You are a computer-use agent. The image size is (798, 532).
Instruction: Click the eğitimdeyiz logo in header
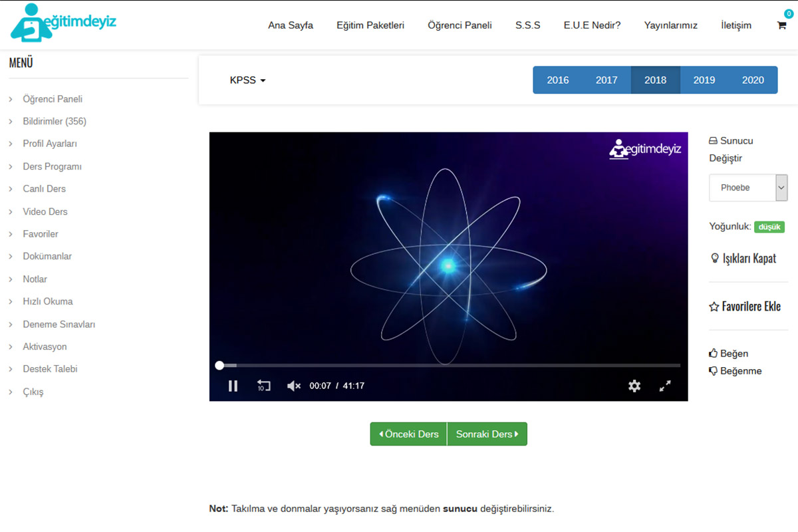pos(64,23)
